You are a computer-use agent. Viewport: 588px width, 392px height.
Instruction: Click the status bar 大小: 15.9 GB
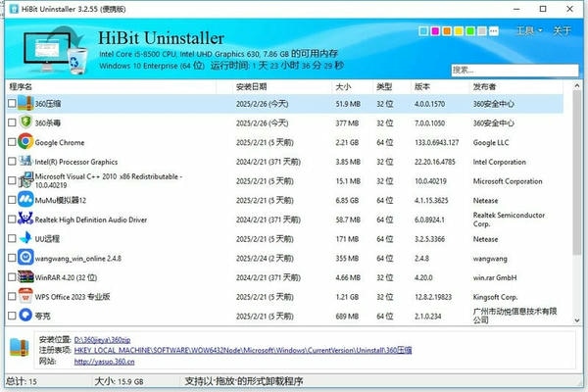(119, 381)
